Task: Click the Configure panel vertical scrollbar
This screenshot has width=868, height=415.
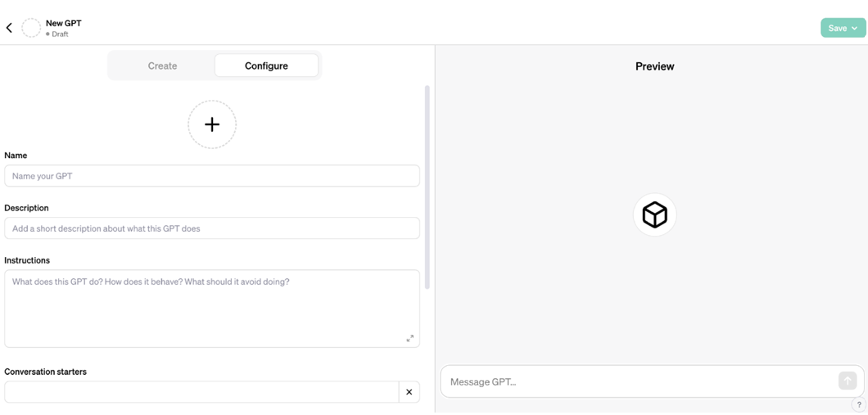Action: click(427, 187)
